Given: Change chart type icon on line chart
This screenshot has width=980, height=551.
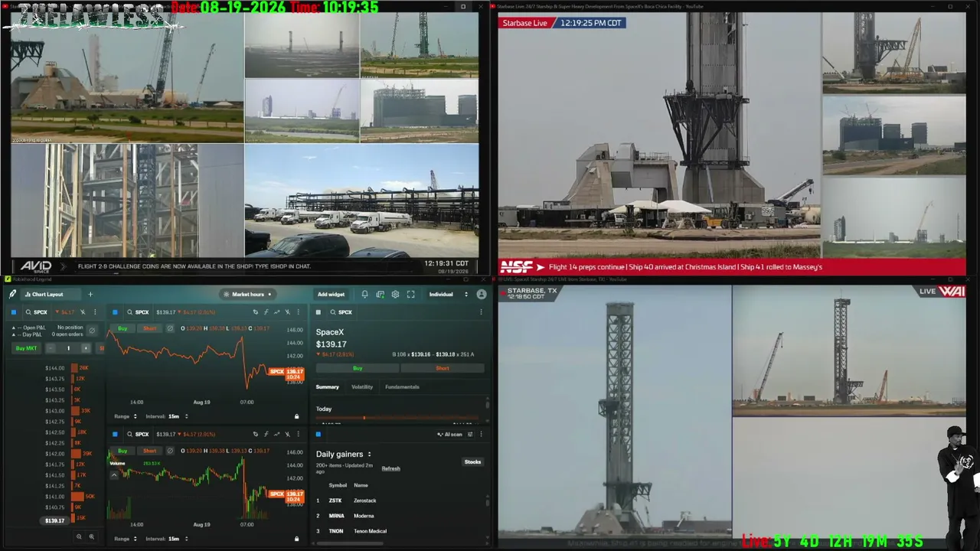Looking at the screenshot, I should [x=276, y=312].
